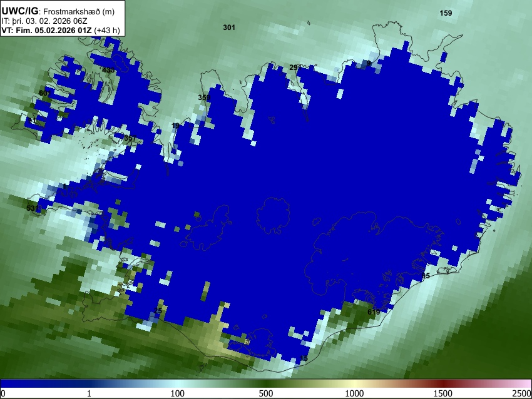Click the 359 value on the north coast
Screen dimensions: 532x399
(x=204, y=98)
